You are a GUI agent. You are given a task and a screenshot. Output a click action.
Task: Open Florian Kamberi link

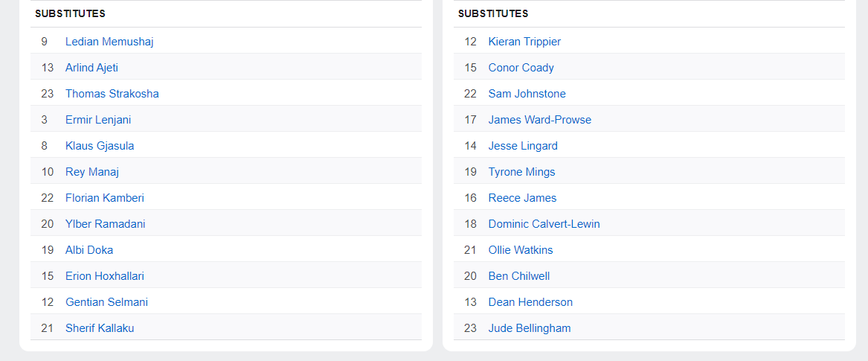105,198
